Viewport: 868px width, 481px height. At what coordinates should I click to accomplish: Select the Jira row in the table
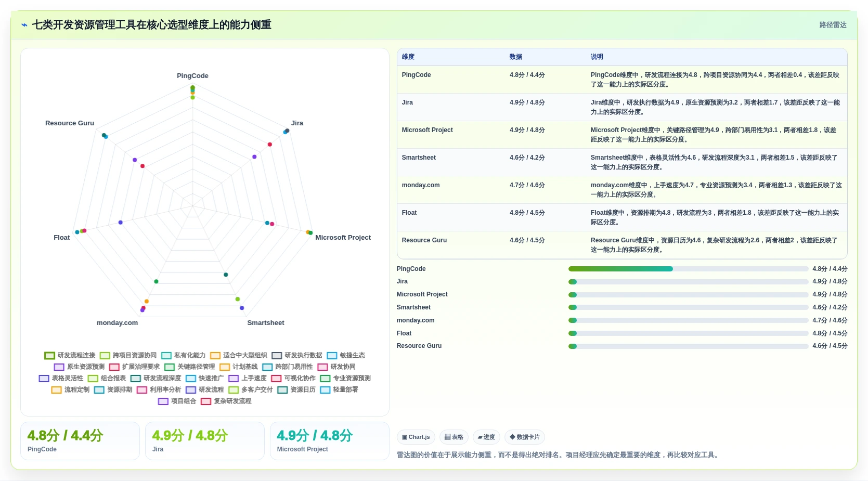pos(622,107)
